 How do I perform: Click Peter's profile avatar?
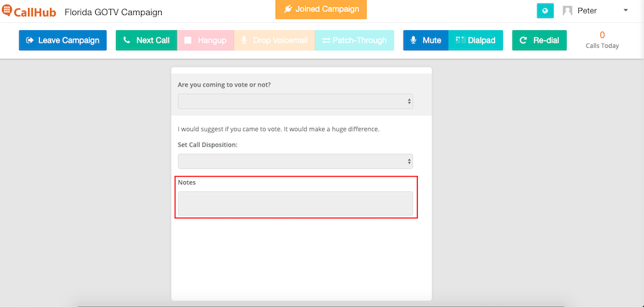click(x=567, y=11)
